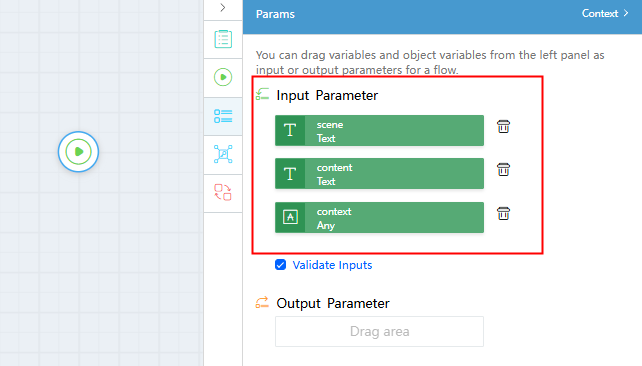
Task: Toggle the Validate Inputs checkbox
Action: 280,265
